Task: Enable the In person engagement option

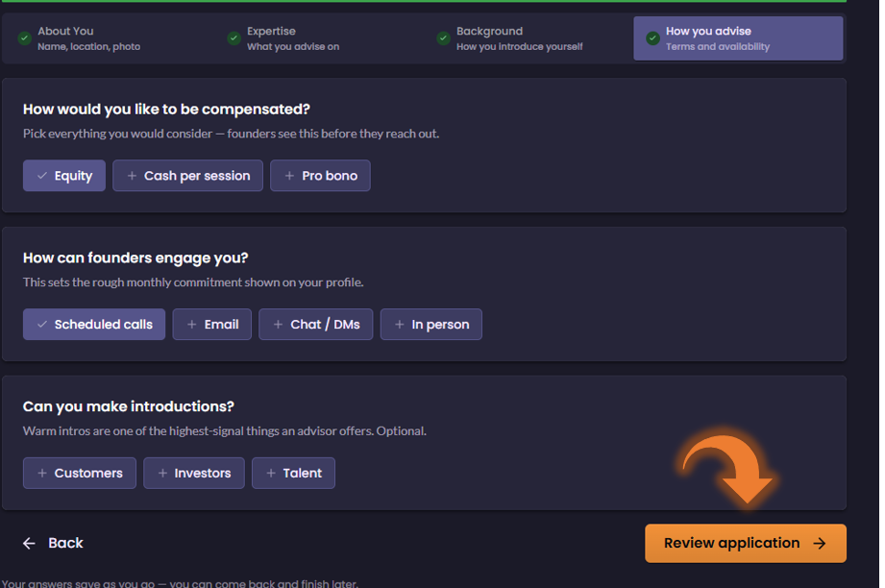Action: (431, 325)
